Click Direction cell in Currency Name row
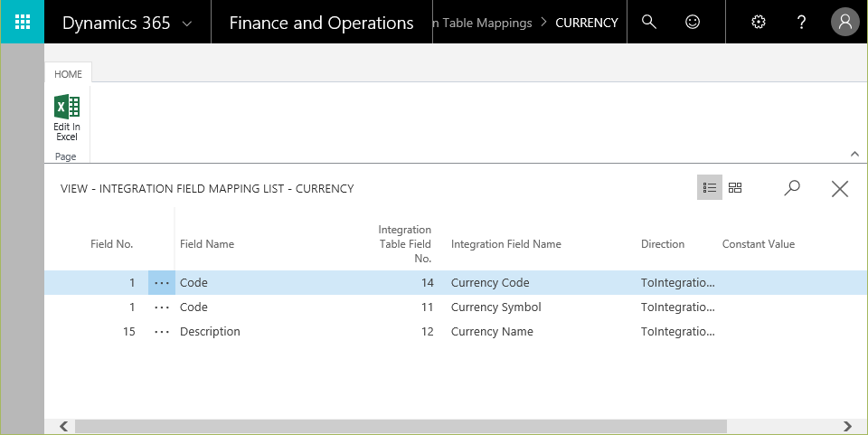This screenshot has height=435, width=868. click(x=677, y=332)
